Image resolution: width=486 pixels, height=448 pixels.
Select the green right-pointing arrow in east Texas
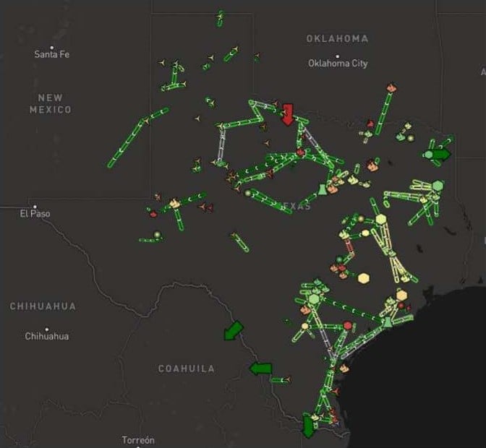tap(440, 154)
